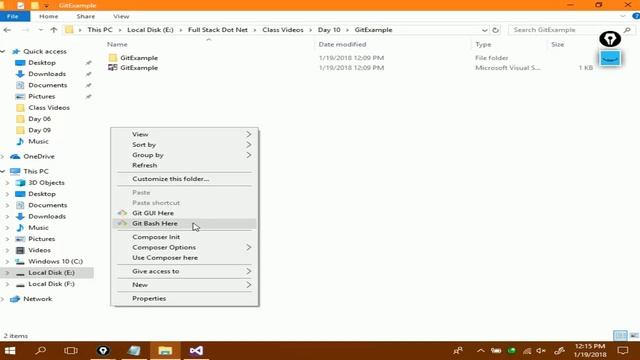The image size is (640, 360).
Task: Expand the Sort by submenu
Action: point(249,144)
